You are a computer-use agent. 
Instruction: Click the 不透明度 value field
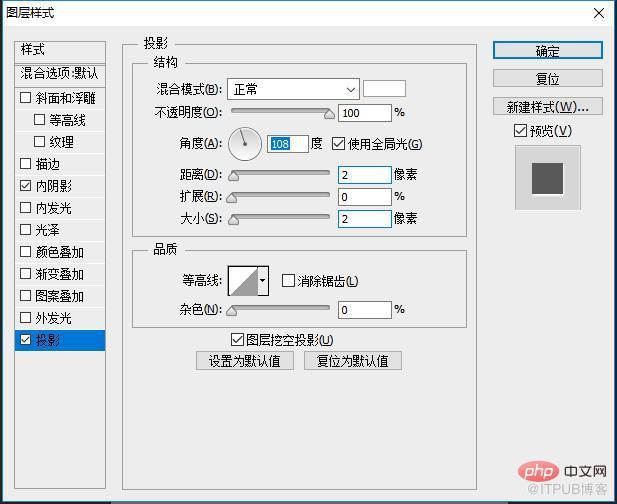pos(365,113)
